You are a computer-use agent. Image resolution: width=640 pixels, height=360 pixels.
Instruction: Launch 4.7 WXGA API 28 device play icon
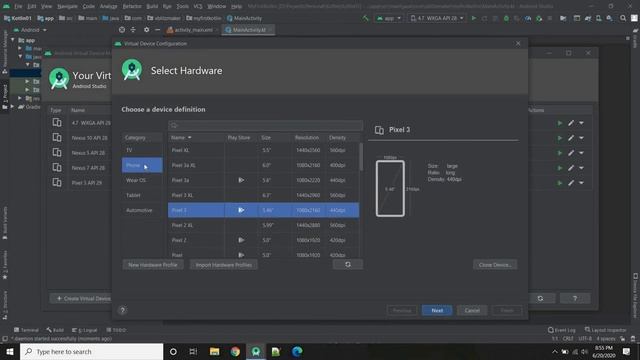560,123
